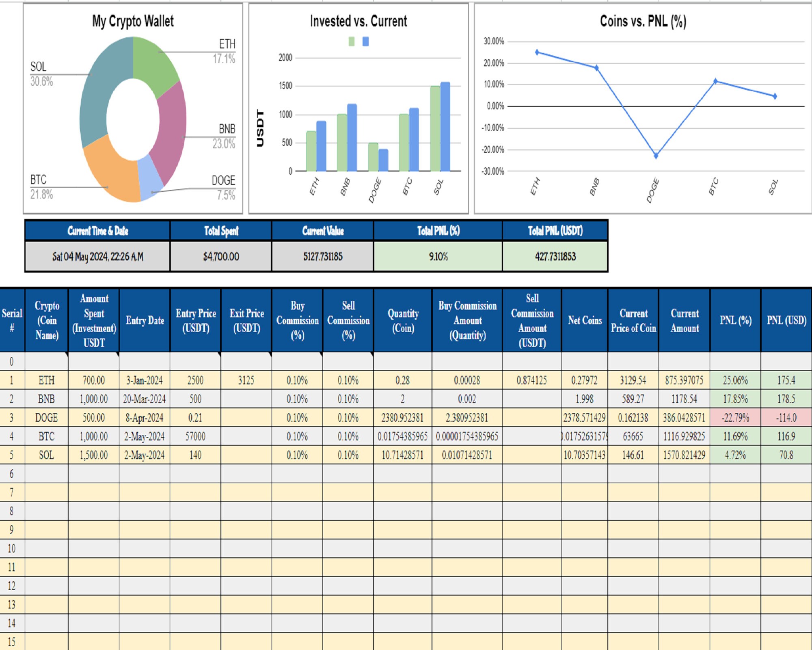Click the Entry Date column header
The width and height of the screenshot is (812, 650).
click(145, 321)
